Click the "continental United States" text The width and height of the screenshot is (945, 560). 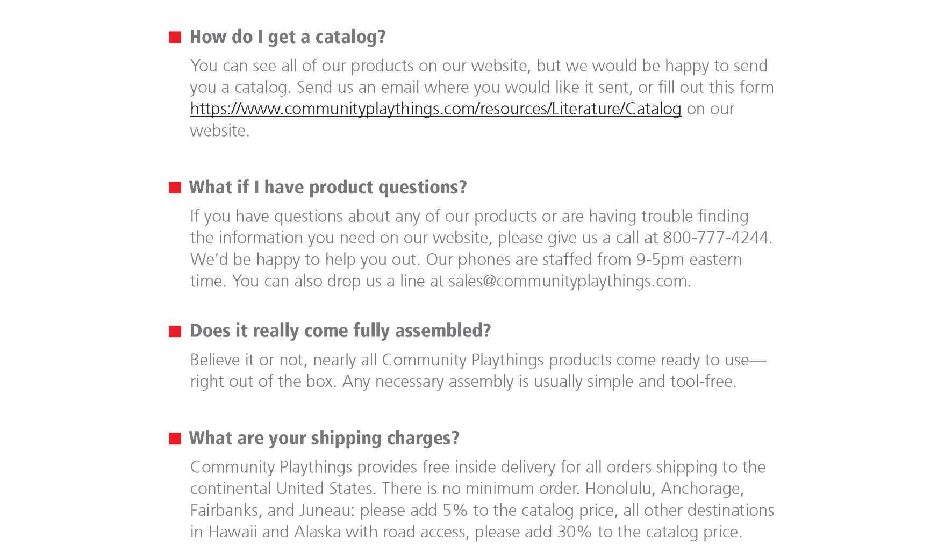(281, 489)
